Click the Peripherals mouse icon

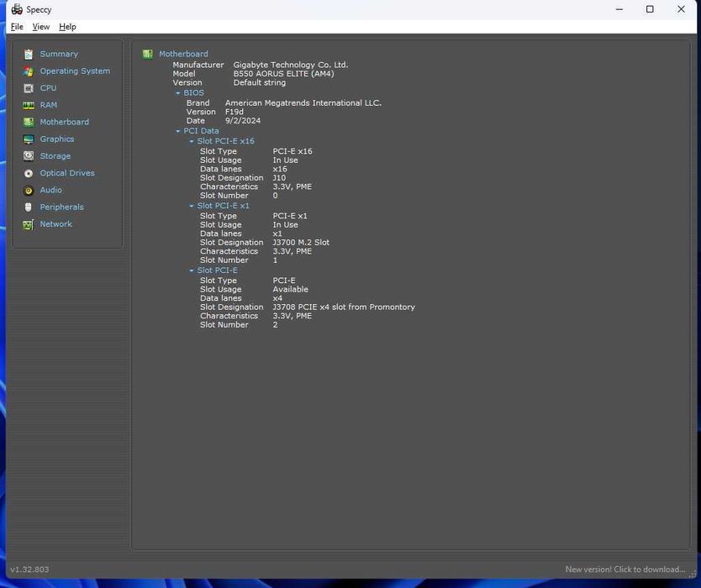click(x=29, y=207)
